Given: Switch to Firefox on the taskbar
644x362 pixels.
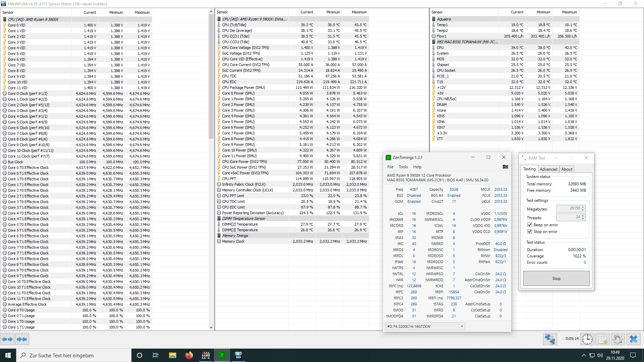Looking at the screenshot, I should pos(189,355).
